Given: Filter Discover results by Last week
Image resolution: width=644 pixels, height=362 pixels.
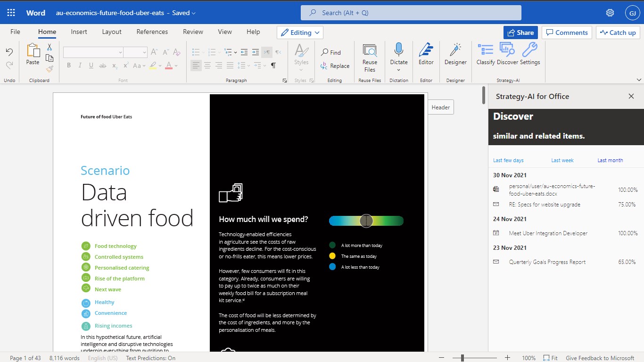Looking at the screenshot, I should tap(562, 160).
